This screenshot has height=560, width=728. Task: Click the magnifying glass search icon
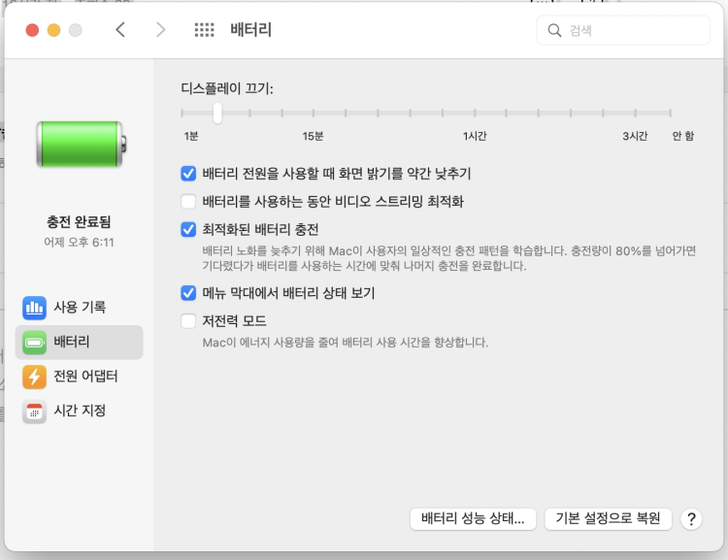554,31
